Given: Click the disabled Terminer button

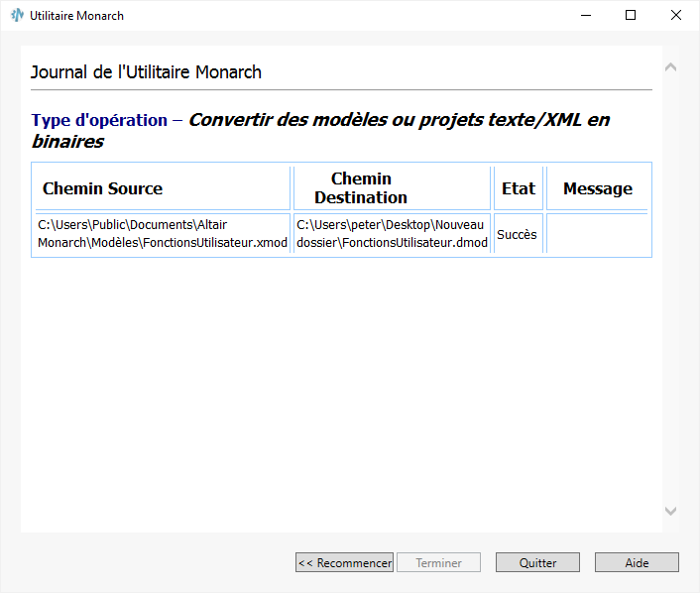Looking at the screenshot, I should click(x=438, y=562).
